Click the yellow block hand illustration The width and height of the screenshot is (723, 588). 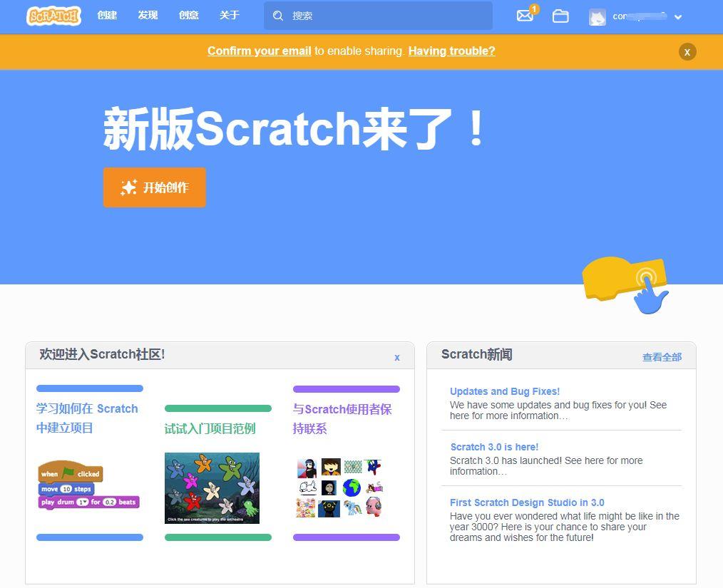click(x=625, y=285)
